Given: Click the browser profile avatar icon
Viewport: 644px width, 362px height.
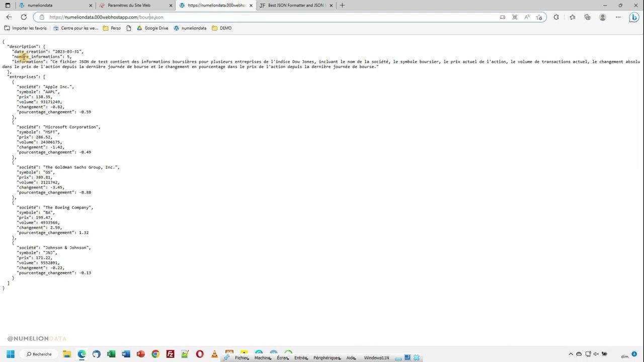Looking at the screenshot, I should coord(603,17).
